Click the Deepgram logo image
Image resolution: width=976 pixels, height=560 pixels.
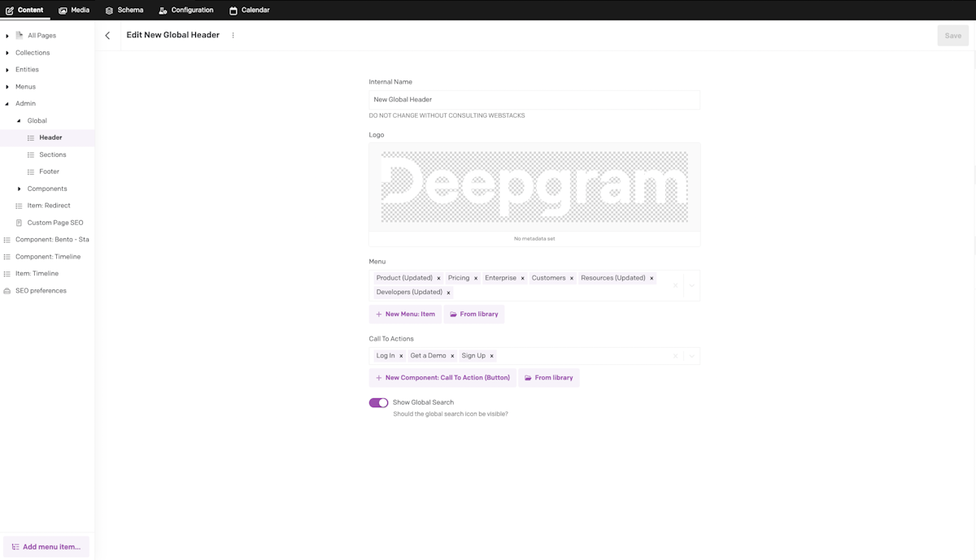(534, 187)
